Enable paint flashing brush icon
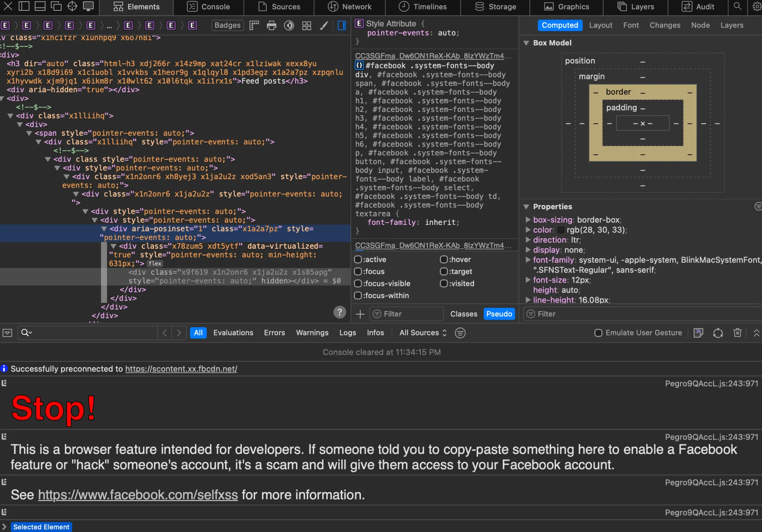 point(324,25)
